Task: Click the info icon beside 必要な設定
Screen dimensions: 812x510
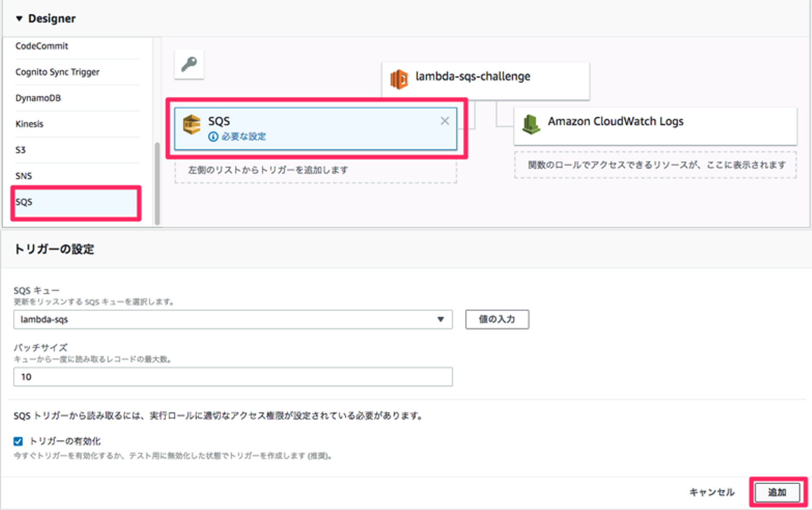Action: pyautogui.click(x=213, y=136)
